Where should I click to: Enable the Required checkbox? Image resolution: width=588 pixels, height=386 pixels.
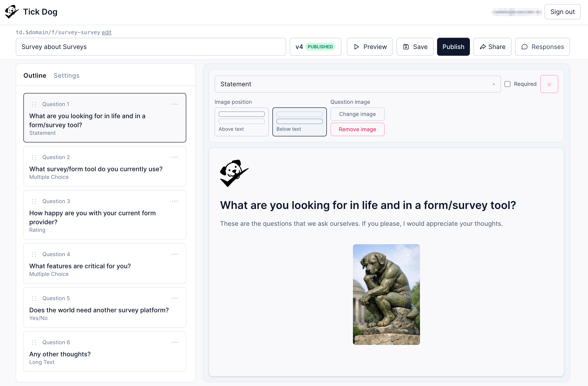coord(508,84)
